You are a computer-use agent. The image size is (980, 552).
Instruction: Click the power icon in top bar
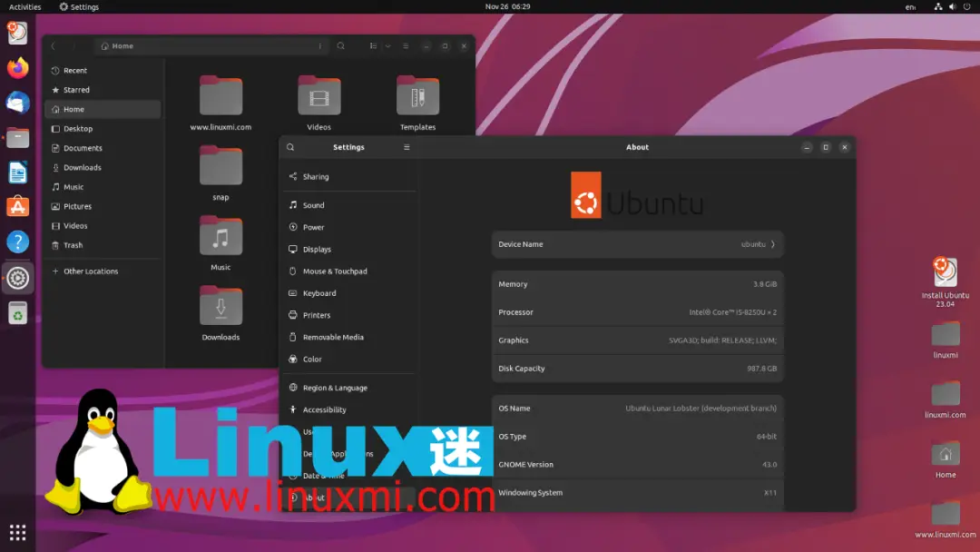[x=967, y=7]
